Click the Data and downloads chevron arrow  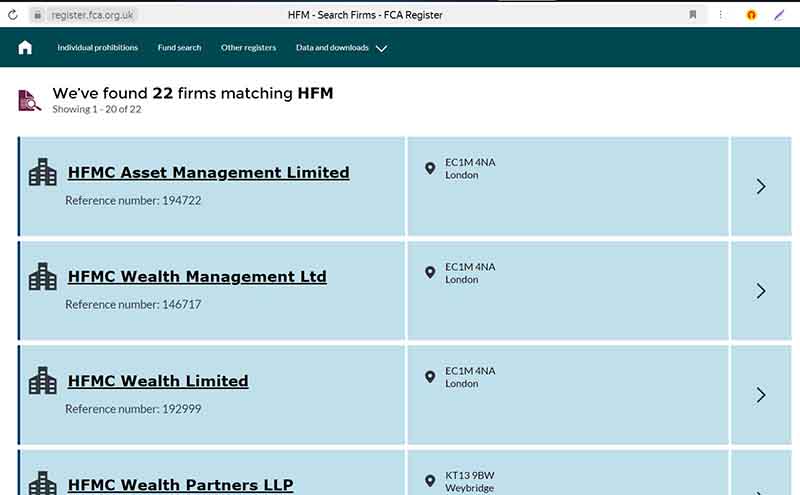[x=382, y=48]
